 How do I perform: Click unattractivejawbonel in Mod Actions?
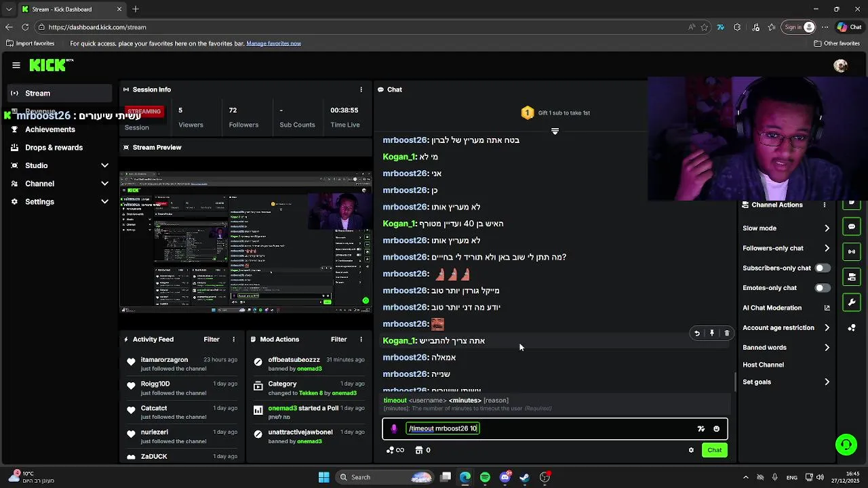(x=300, y=432)
